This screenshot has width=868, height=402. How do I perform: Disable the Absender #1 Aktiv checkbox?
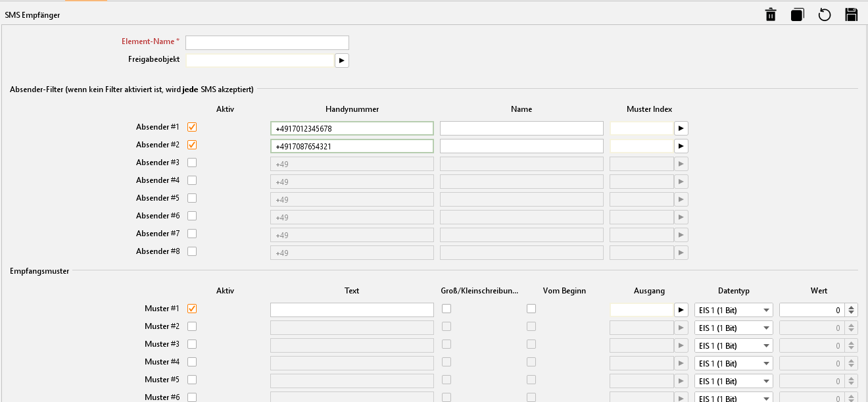point(192,127)
